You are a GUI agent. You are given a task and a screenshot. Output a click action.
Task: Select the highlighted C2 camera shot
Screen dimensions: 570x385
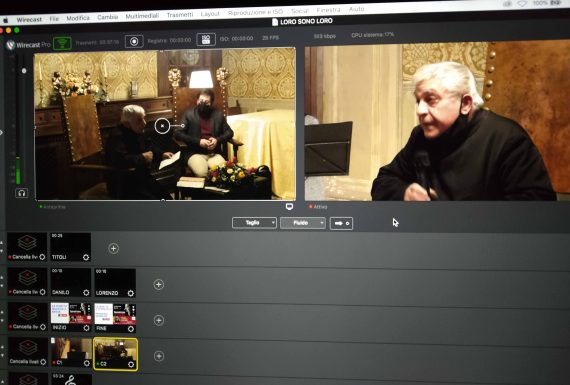(116, 354)
